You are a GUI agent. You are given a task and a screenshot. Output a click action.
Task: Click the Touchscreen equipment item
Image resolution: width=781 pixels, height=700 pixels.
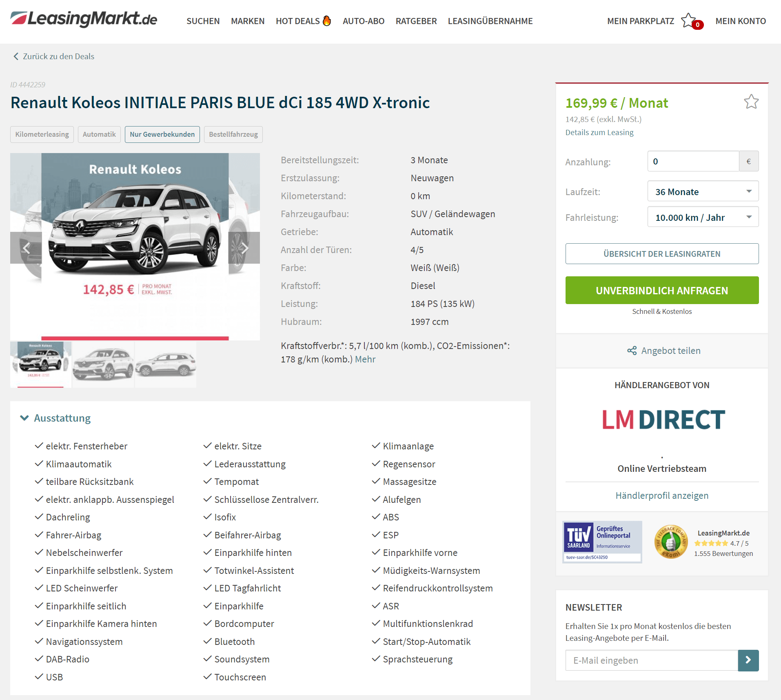pyautogui.click(x=240, y=677)
